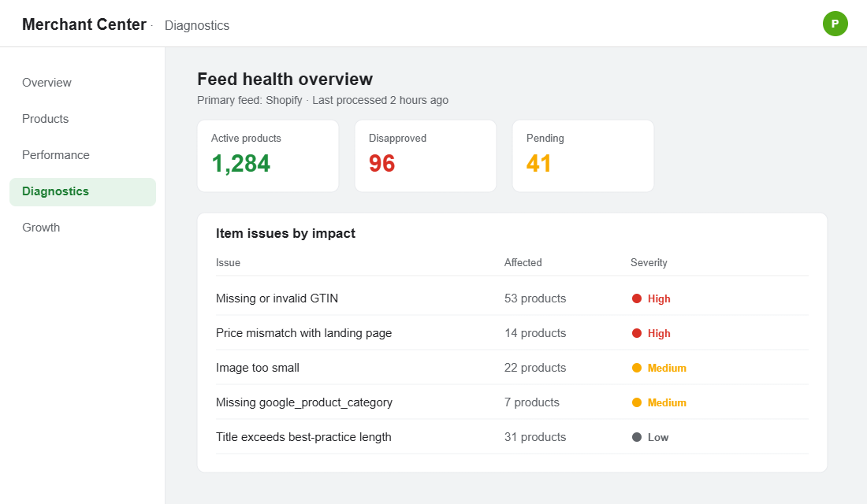Click the Low label in Title row
Screen dimensions: 867x504
pyautogui.click(x=658, y=437)
